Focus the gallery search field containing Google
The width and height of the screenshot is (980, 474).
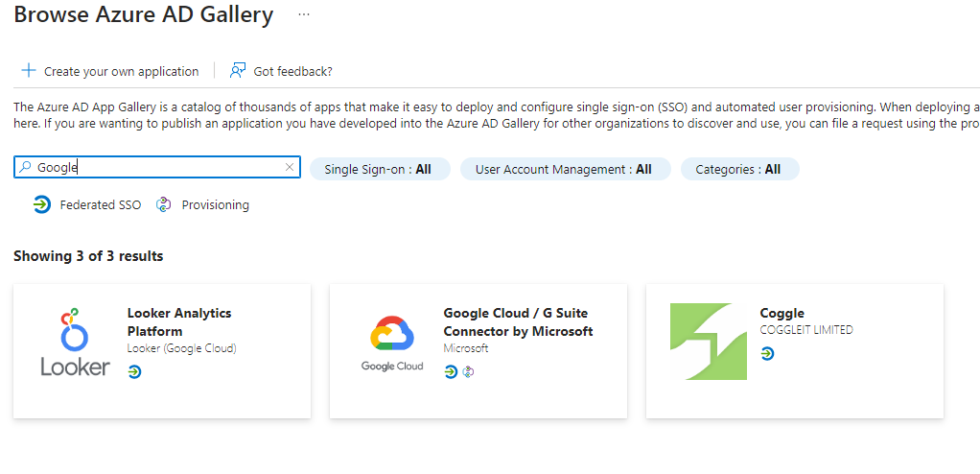pyautogui.click(x=157, y=167)
